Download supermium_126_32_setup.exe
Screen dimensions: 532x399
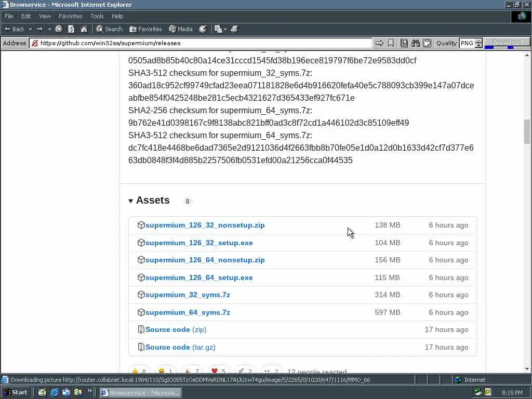(199, 243)
